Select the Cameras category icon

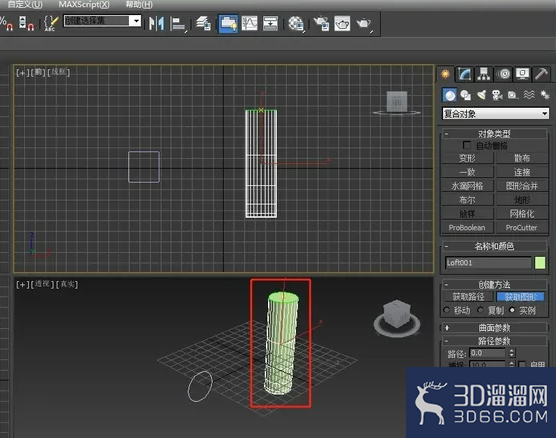click(x=497, y=95)
